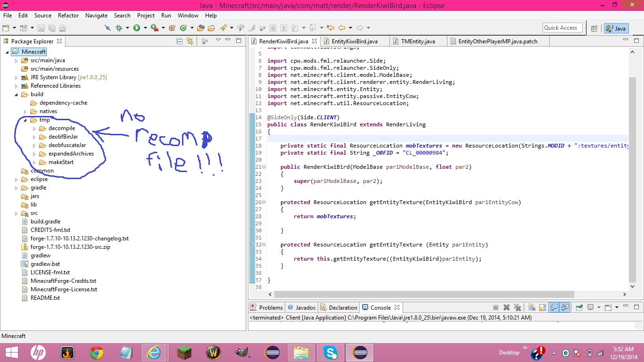This screenshot has height=362, width=644.
Task: Toggle Show Console on Standard Out
Action: [553, 307]
